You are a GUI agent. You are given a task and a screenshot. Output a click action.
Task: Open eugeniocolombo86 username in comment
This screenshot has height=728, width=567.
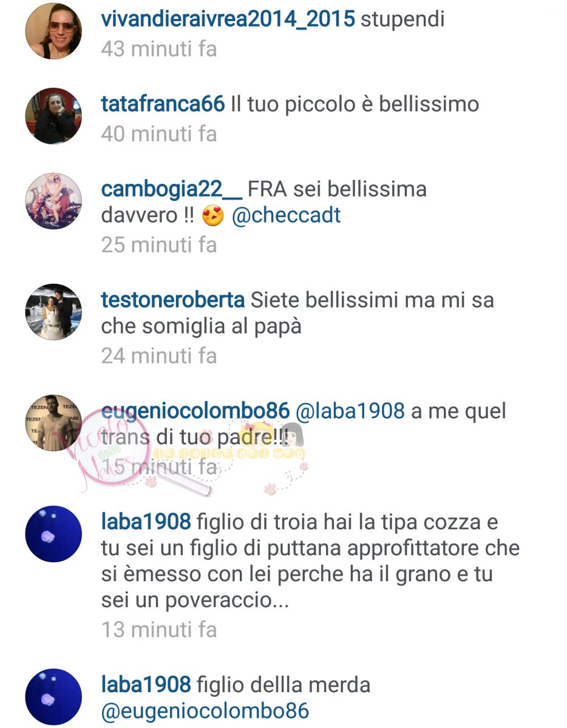[195, 411]
